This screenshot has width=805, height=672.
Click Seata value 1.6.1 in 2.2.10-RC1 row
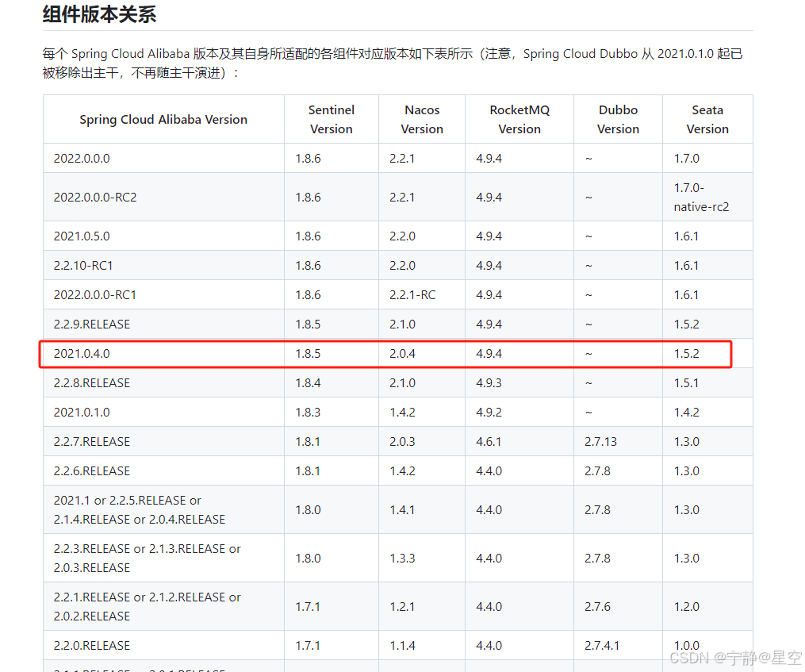coord(686,266)
